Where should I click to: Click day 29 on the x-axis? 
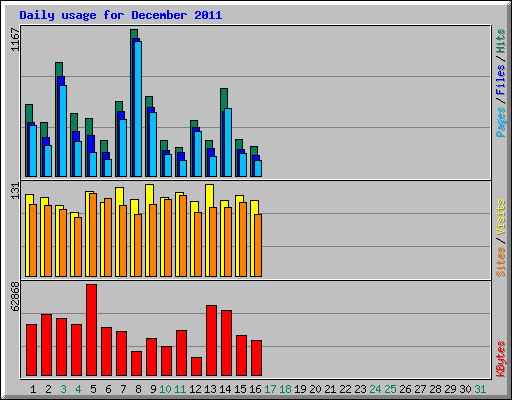pyautogui.click(x=450, y=389)
